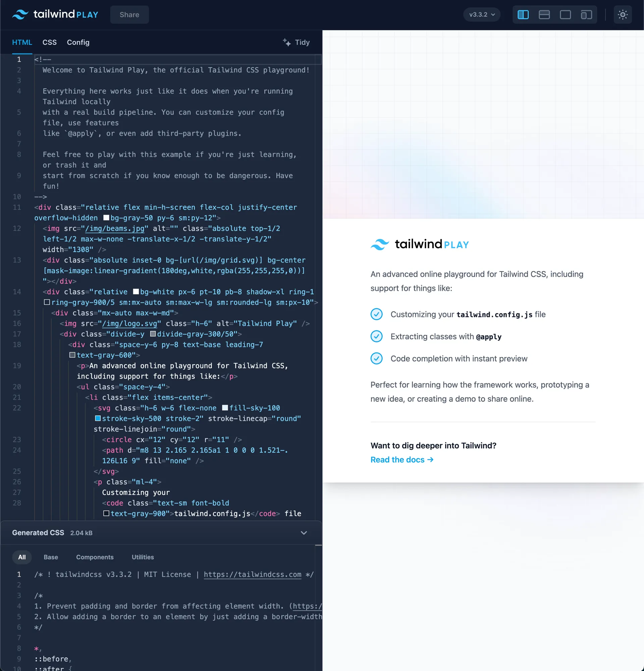Collapse the Generated CSS panel chevron
This screenshot has height=671, width=644.
click(304, 533)
